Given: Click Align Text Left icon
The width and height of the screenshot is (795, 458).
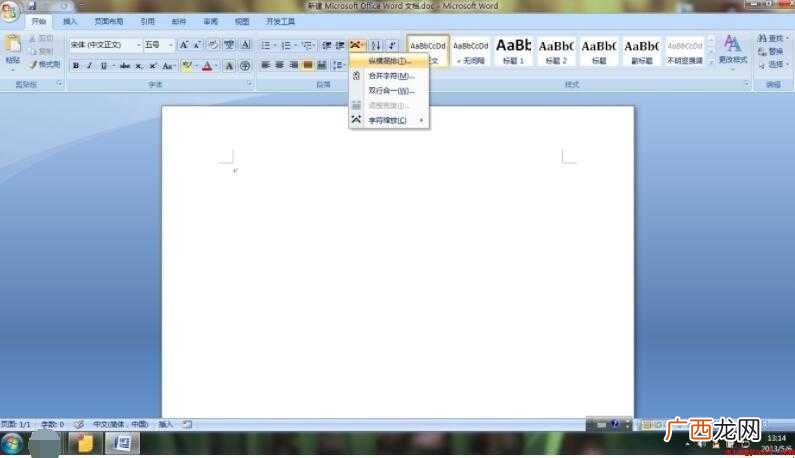Looking at the screenshot, I should tap(266, 65).
